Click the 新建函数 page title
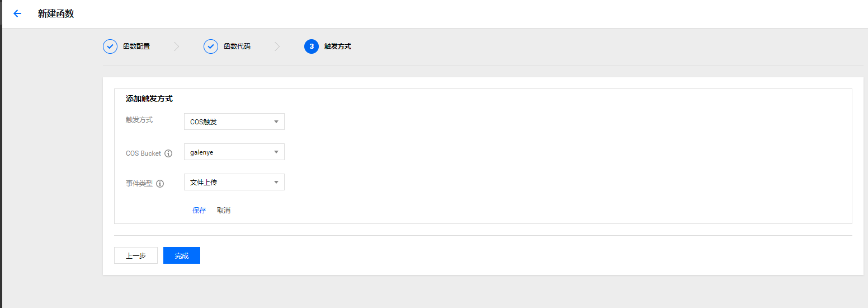 (x=56, y=13)
